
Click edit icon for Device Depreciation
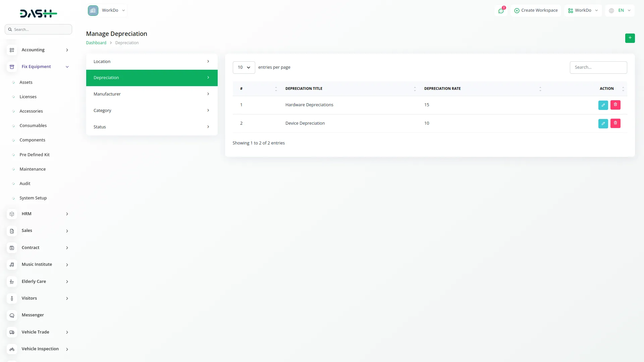[x=603, y=123]
